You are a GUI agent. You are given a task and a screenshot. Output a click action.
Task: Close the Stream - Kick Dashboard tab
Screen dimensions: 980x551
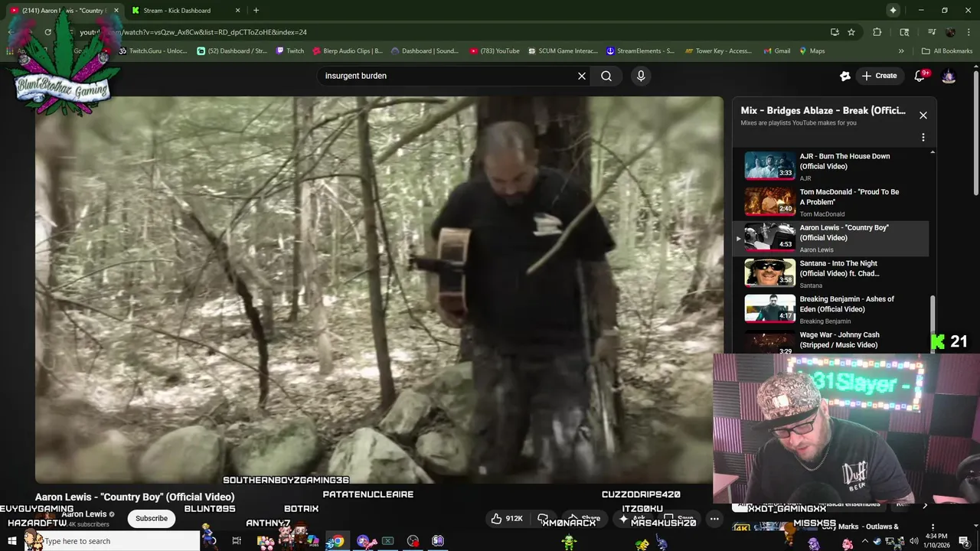pyautogui.click(x=238, y=11)
